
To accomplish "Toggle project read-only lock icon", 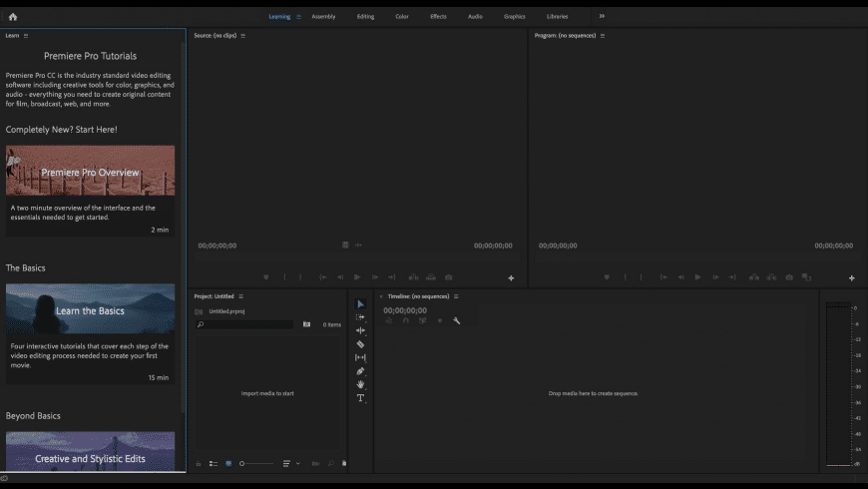I will pos(198,463).
